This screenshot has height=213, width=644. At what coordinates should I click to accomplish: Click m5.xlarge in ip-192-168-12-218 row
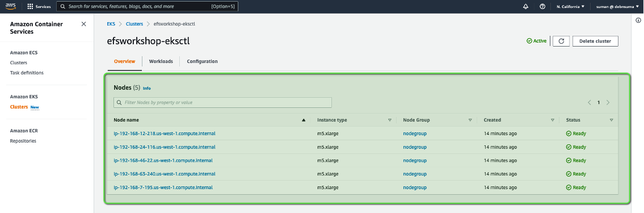pyautogui.click(x=328, y=133)
